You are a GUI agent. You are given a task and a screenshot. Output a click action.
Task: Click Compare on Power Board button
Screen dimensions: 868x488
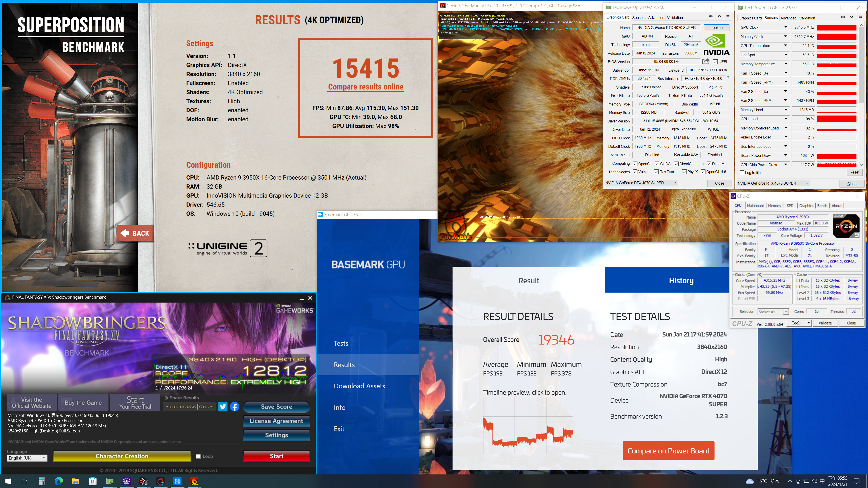tap(668, 451)
